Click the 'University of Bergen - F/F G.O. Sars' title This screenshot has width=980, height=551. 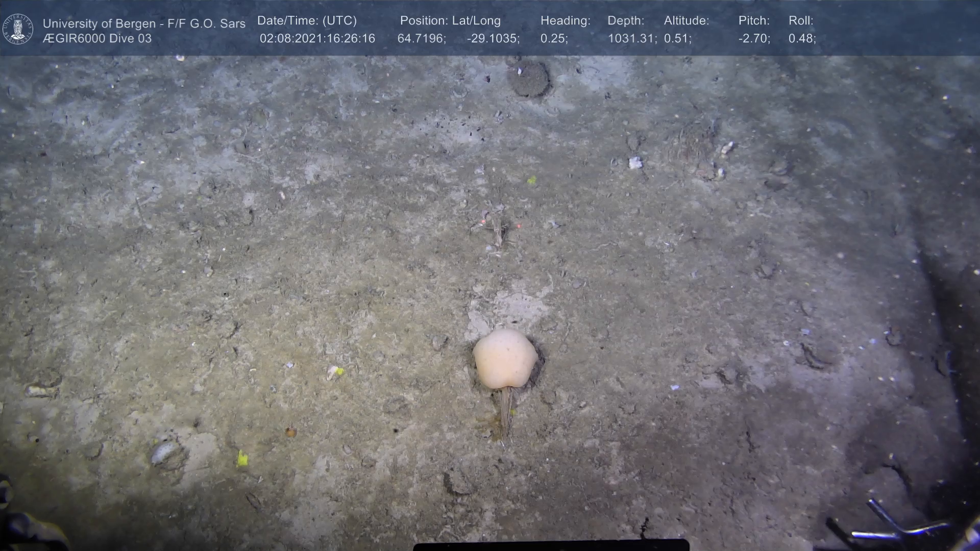click(144, 23)
